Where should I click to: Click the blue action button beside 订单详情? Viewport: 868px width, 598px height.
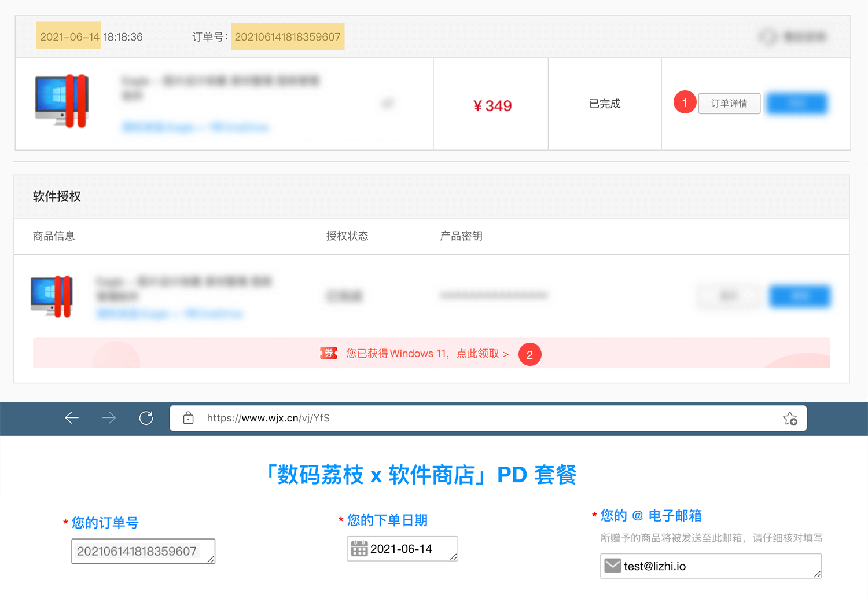pyautogui.click(x=797, y=103)
